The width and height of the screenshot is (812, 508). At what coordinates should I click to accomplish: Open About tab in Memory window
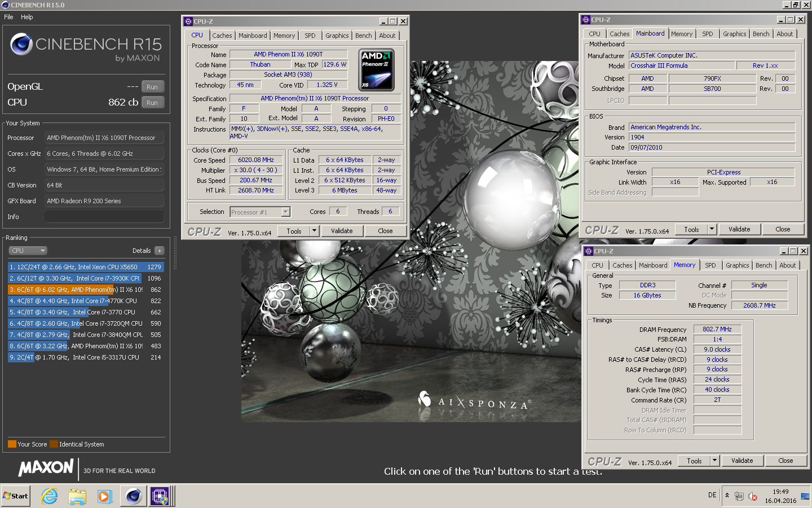pyautogui.click(x=788, y=265)
